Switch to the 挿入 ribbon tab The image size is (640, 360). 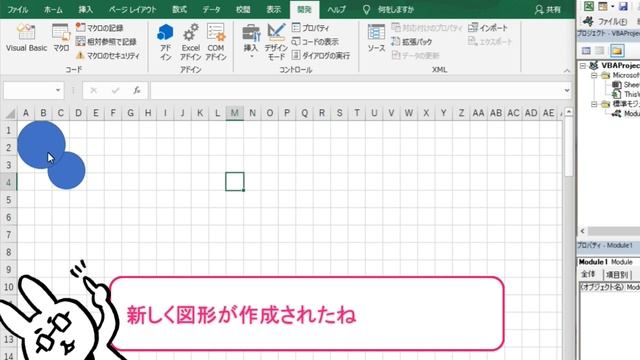pos(85,9)
